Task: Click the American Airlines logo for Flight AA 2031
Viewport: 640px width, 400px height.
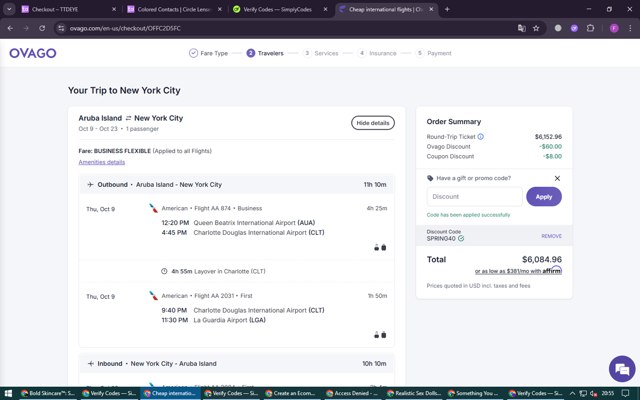Action: click(x=153, y=296)
